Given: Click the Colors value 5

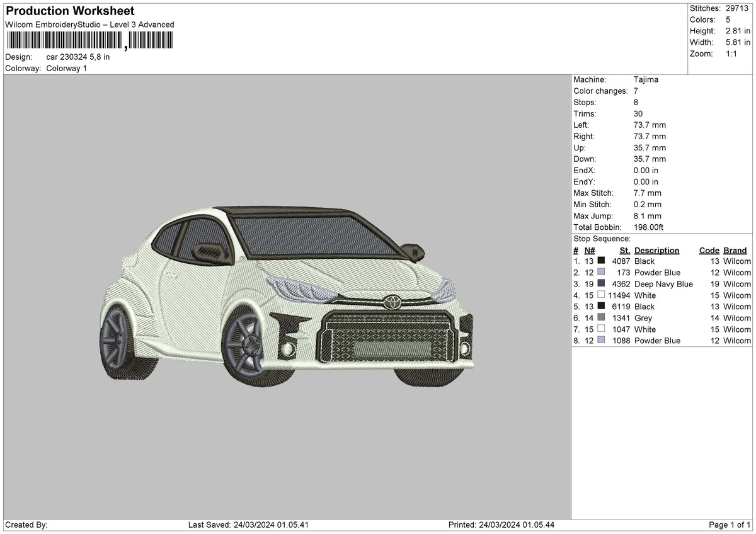Looking at the screenshot, I should 728,20.
